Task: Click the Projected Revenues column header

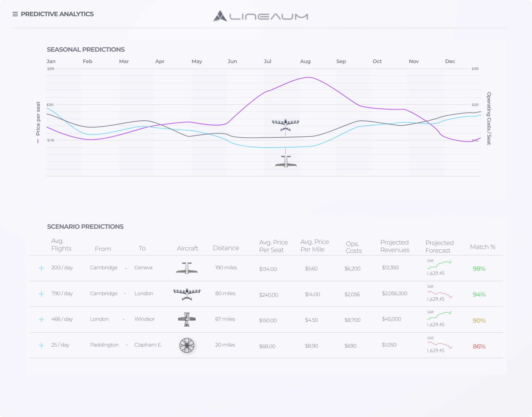Action: [x=395, y=246]
